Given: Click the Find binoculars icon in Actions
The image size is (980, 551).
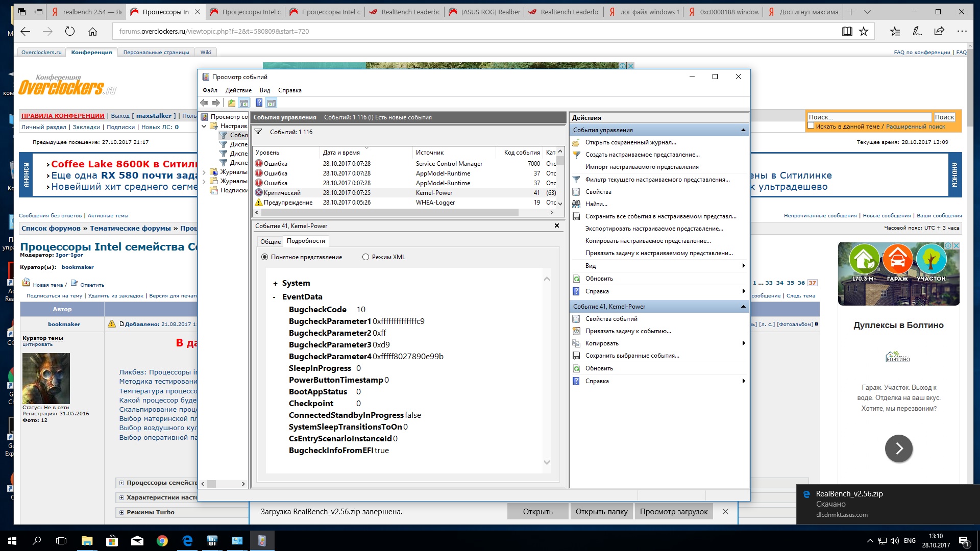Looking at the screenshot, I should 576,204.
